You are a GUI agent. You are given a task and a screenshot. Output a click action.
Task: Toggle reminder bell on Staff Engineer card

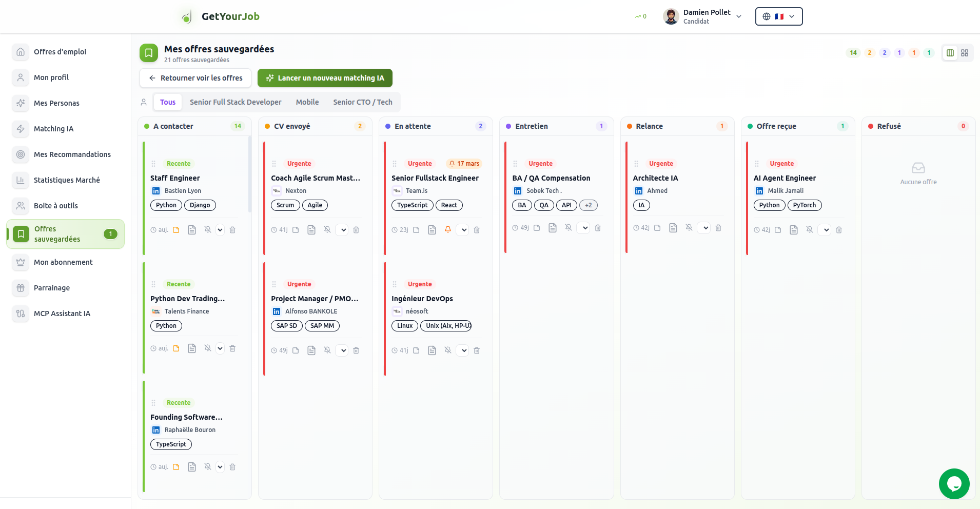click(x=208, y=230)
